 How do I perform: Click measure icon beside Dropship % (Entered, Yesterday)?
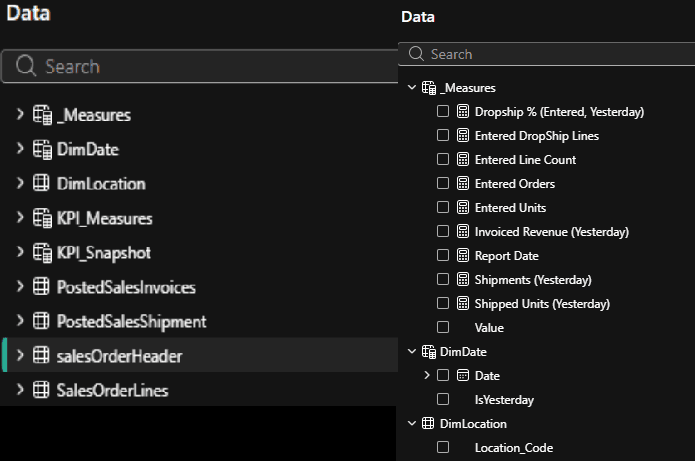463,111
